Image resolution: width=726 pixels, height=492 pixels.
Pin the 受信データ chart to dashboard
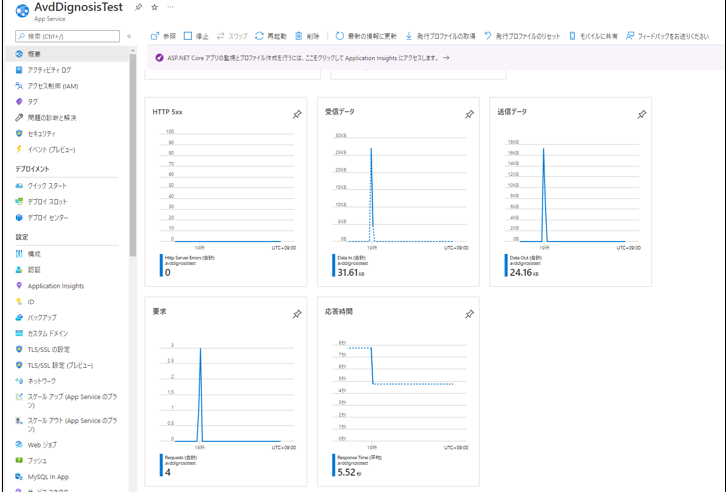point(469,115)
